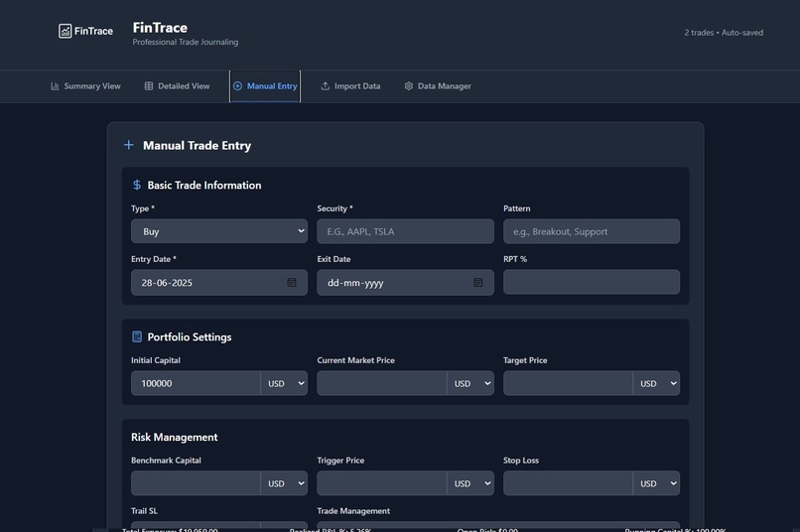800x532 pixels.
Task: Click the 'Trail SL' field label
Action: coord(144,511)
